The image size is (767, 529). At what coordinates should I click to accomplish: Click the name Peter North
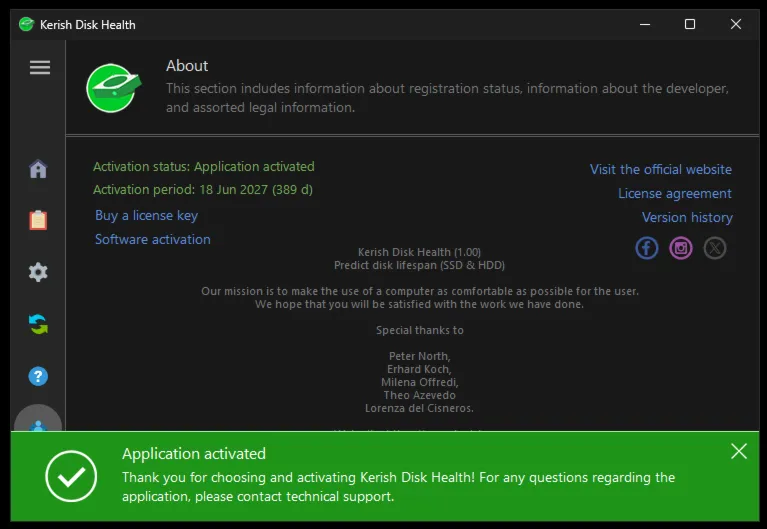[x=419, y=356]
